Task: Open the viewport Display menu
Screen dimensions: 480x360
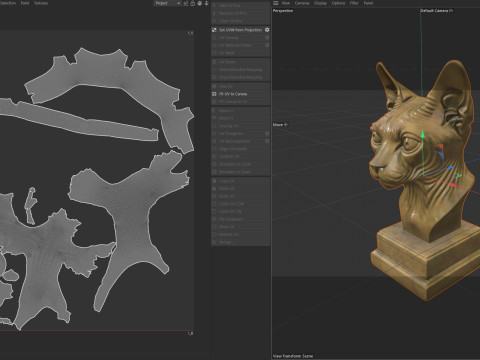Action: tap(320, 3)
